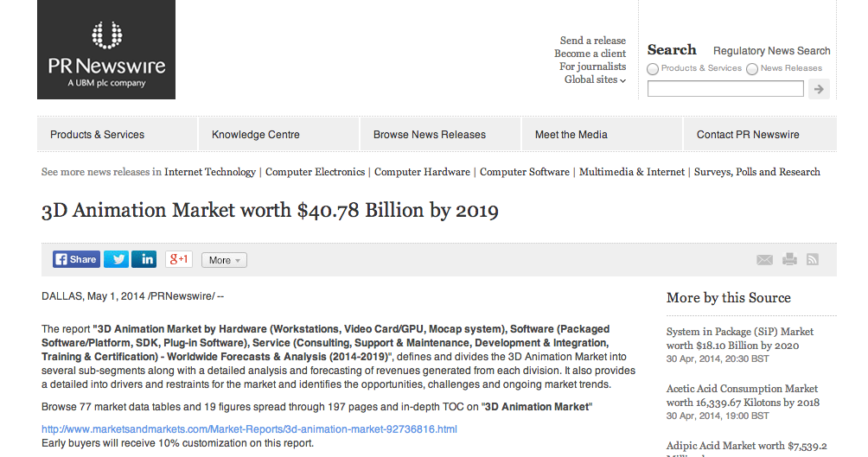Email this release via envelope icon

[764, 260]
